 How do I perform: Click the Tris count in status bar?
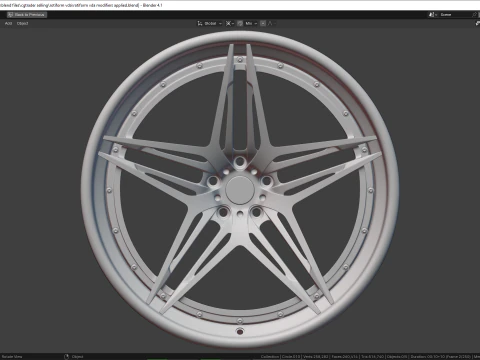coord(372,357)
